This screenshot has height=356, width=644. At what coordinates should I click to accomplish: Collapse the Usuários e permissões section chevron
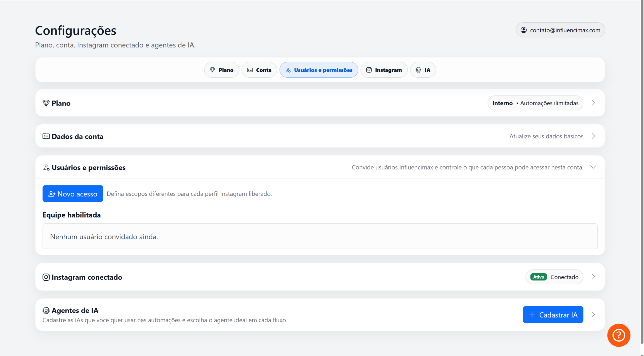(593, 167)
